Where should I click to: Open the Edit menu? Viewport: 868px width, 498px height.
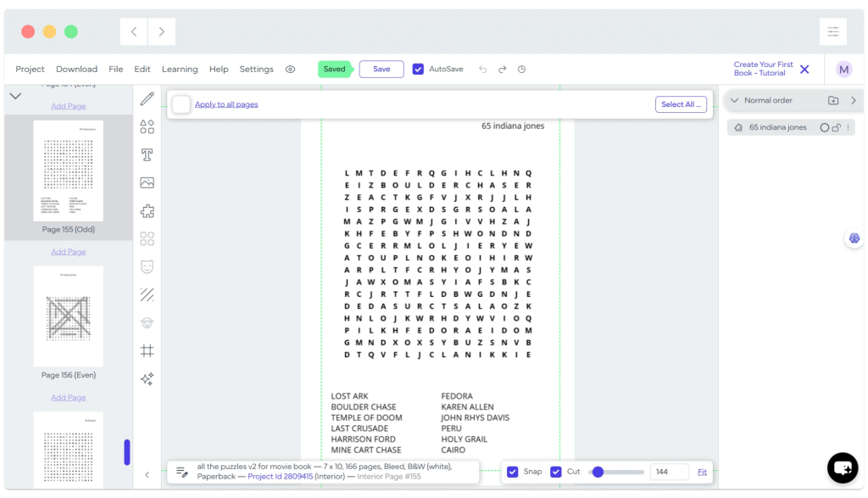[142, 70]
